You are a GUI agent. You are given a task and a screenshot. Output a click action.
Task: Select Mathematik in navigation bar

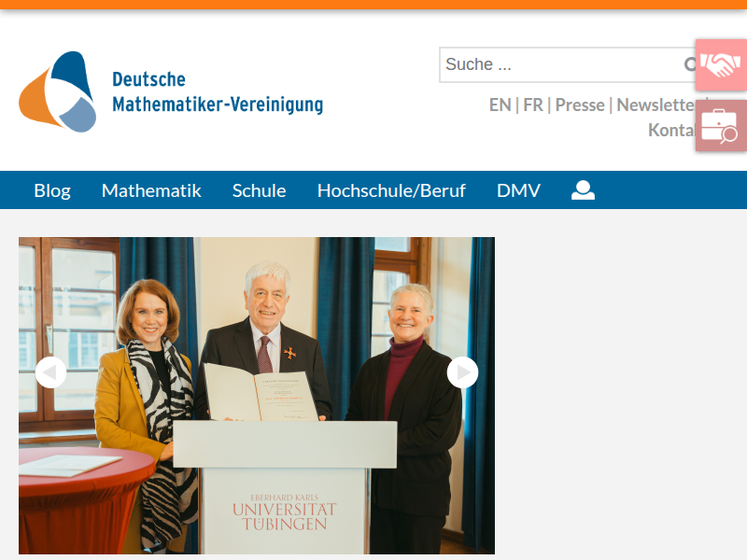151,190
